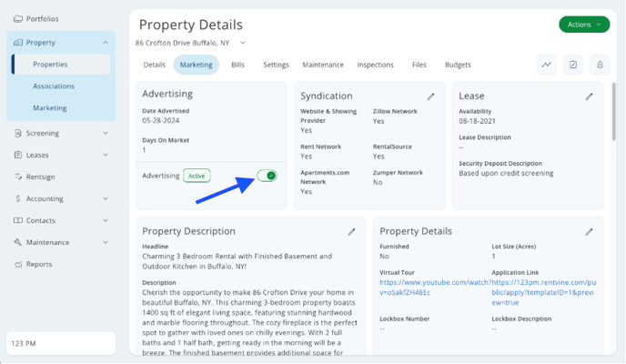Open the line chart analytics icon
The width and height of the screenshot is (626, 364).
[546, 65]
